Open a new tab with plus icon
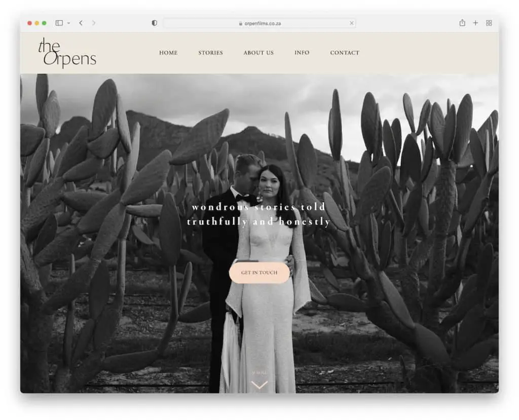 [475, 23]
